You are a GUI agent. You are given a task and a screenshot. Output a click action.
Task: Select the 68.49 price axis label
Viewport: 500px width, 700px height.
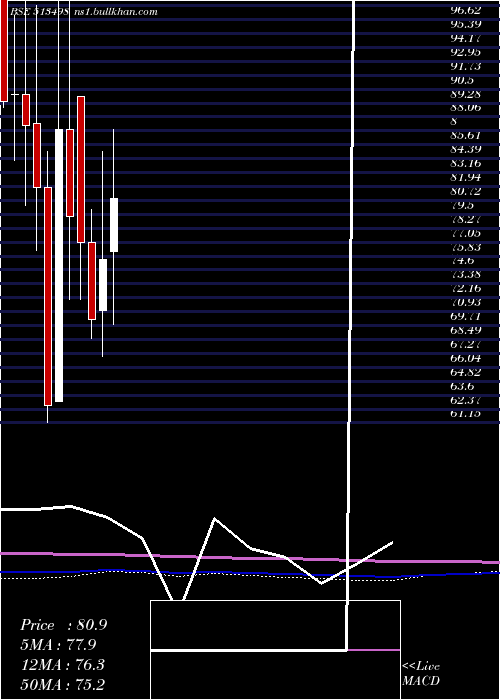466,330
